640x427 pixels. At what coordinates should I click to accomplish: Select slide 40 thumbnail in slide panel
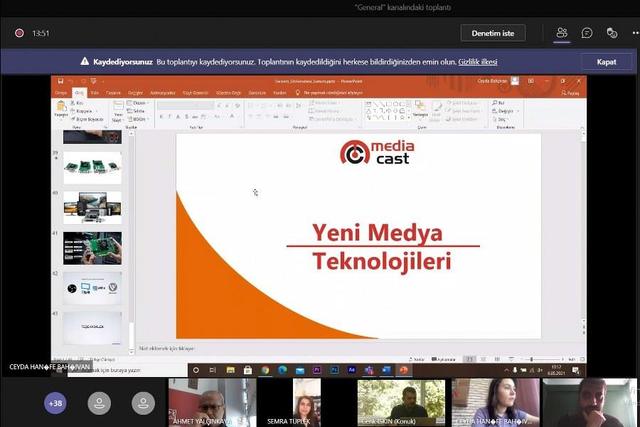point(92,206)
